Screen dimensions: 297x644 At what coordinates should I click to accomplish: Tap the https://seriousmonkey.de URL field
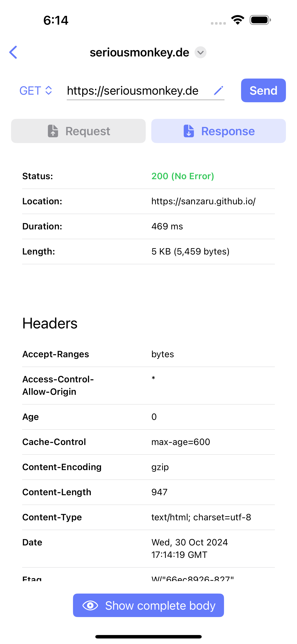[146, 91]
